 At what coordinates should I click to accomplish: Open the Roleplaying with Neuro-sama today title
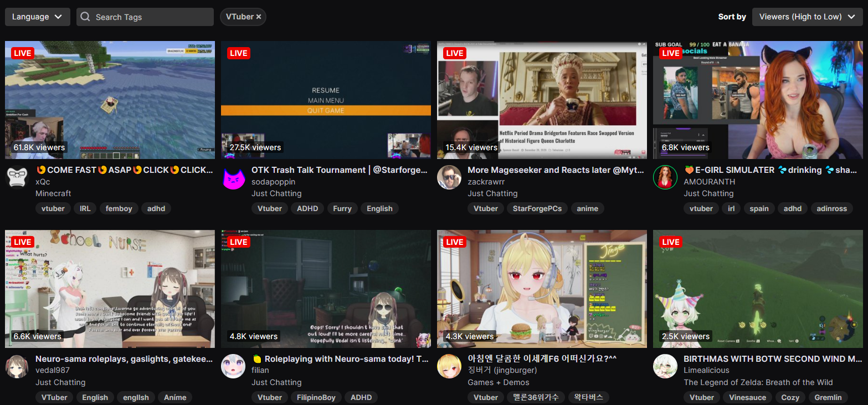340,359
